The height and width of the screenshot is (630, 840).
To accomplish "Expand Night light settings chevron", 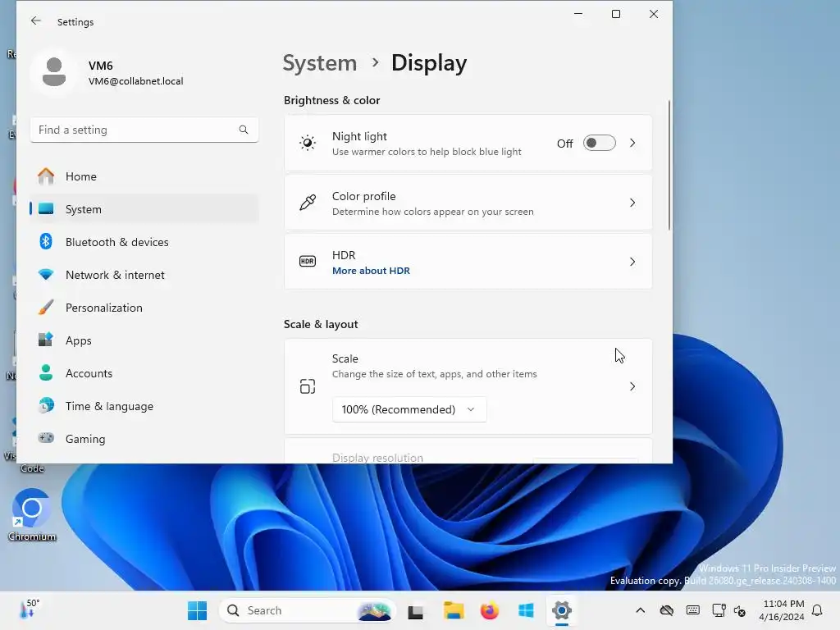I will [632, 143].
